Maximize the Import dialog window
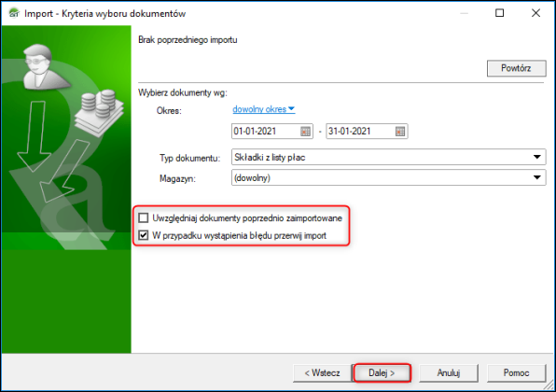 (500, 13)
